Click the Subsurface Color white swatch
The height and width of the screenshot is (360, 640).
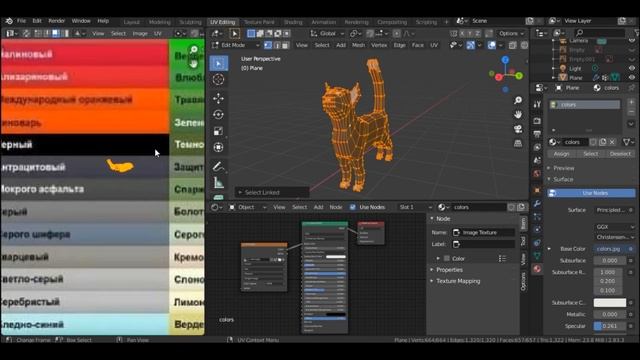click(610, 303)
